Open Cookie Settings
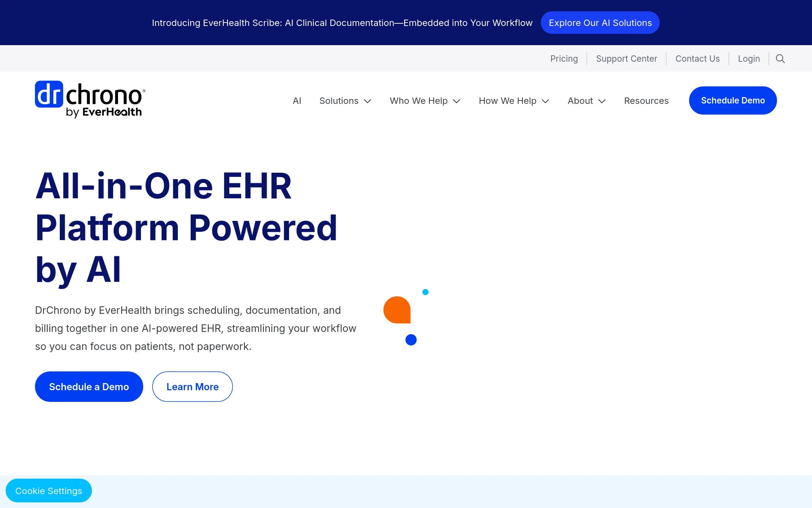 49,491
